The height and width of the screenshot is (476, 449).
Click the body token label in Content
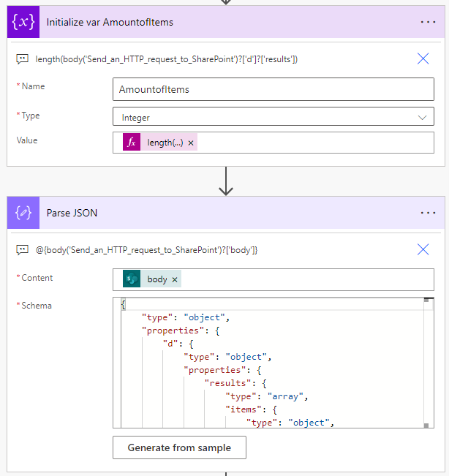coord(157,279)
